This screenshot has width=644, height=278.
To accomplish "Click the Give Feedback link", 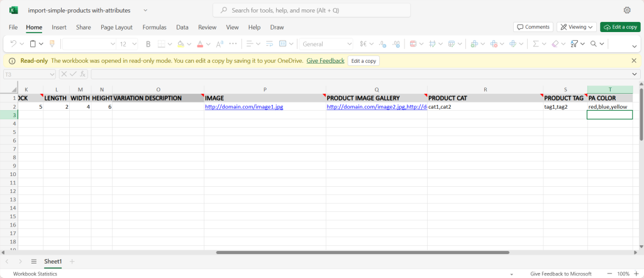I will (325, 61).
